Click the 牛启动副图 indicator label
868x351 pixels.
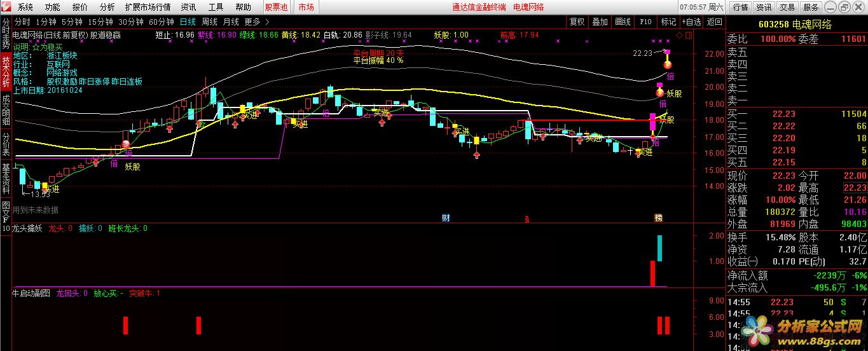click(31, 294)
